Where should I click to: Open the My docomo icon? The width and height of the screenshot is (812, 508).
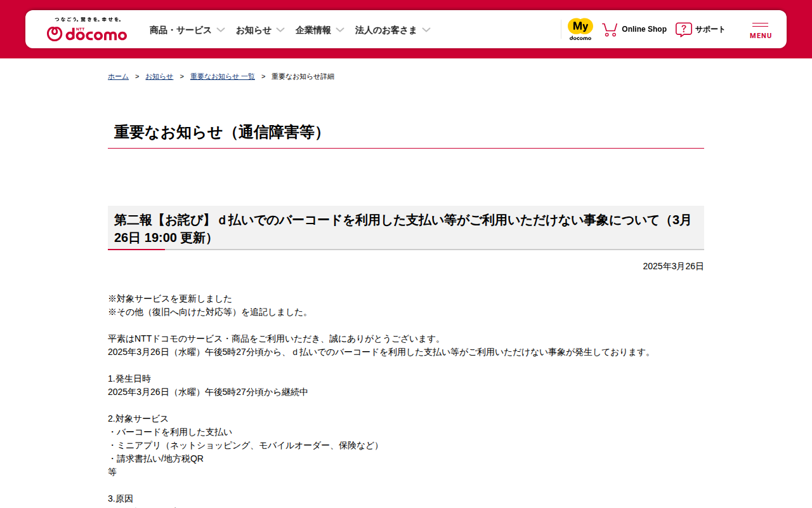click(x=580, y=29)
